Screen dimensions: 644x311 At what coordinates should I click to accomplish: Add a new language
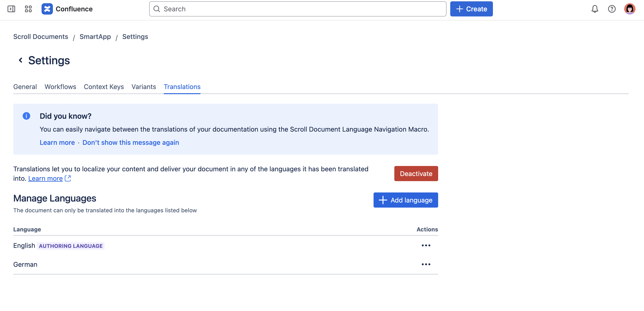tap(405, 200)
